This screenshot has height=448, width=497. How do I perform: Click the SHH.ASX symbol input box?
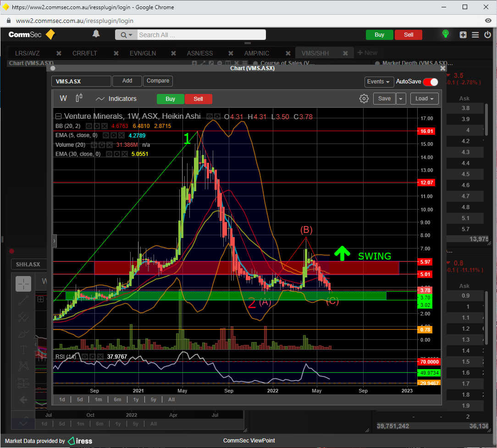tap(29, 265)
